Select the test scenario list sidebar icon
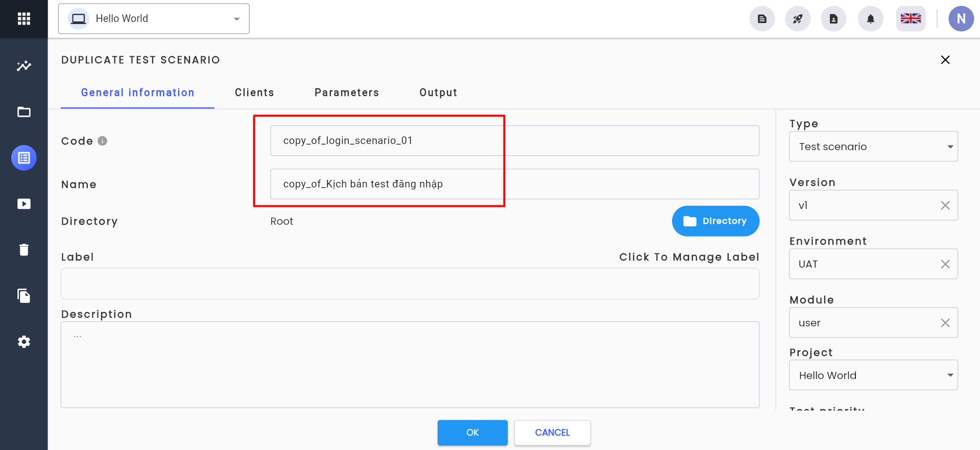Screen dimensions: 980x450 (x=24, y=158)
